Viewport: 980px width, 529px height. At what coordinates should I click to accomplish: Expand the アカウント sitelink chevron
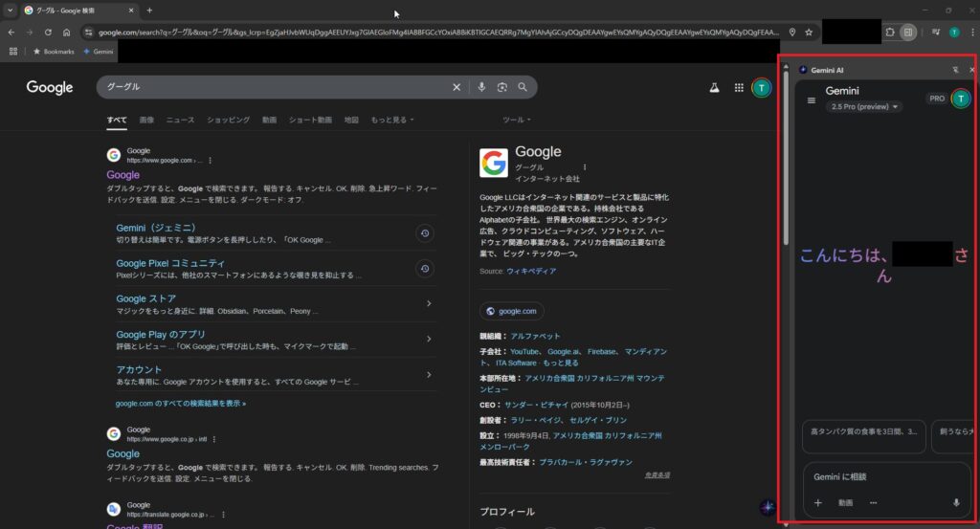429,375
